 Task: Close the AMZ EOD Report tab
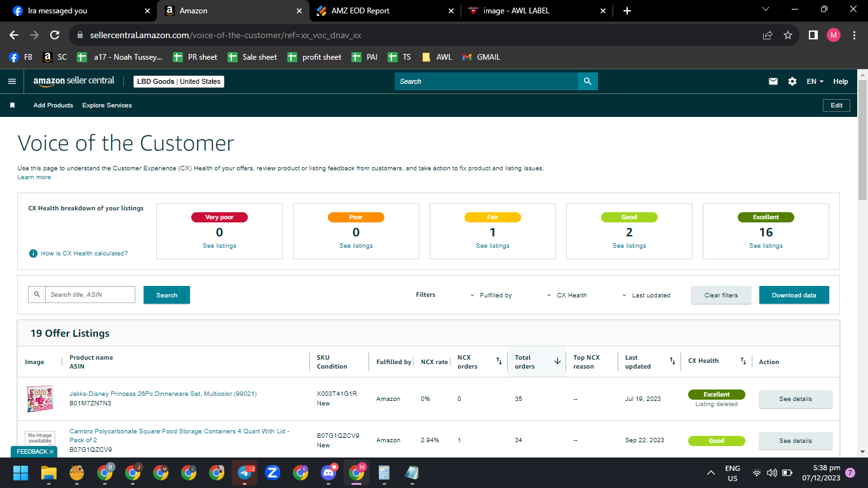point(451,11)
